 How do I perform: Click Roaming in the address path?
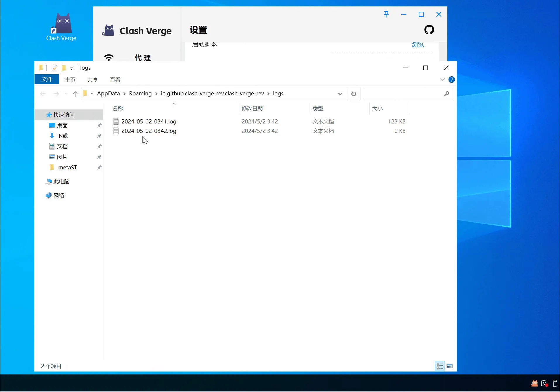pos(140,93)
